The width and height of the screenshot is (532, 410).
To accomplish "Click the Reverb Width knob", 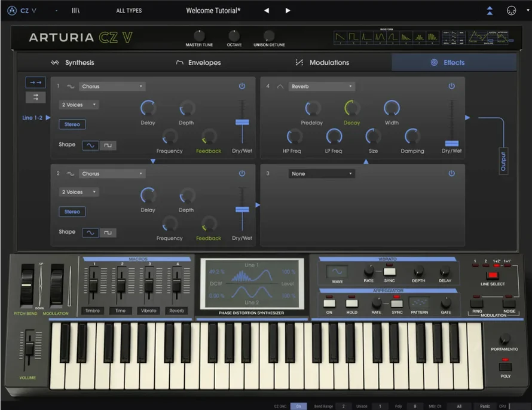I will click(x=392, y=108).
